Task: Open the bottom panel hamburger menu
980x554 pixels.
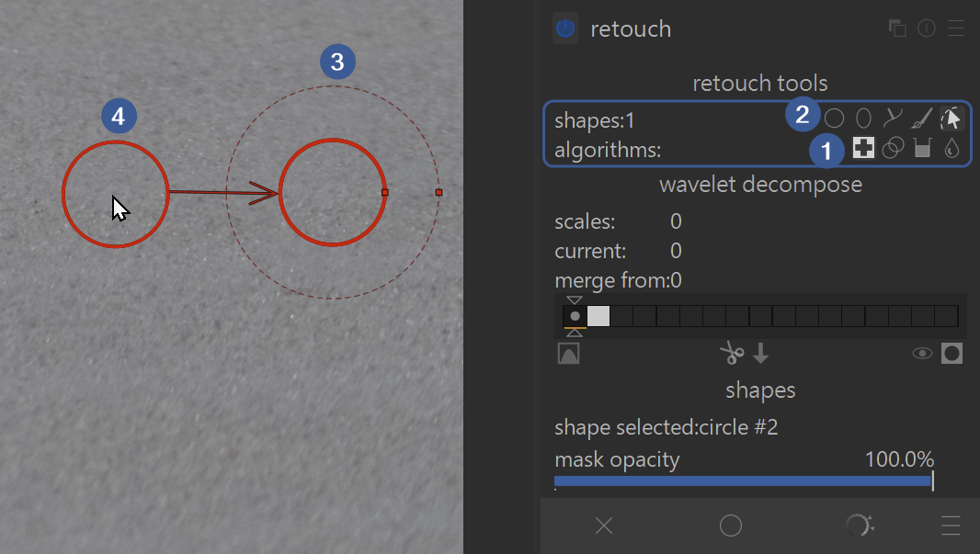Action: (x=951, y=526)
